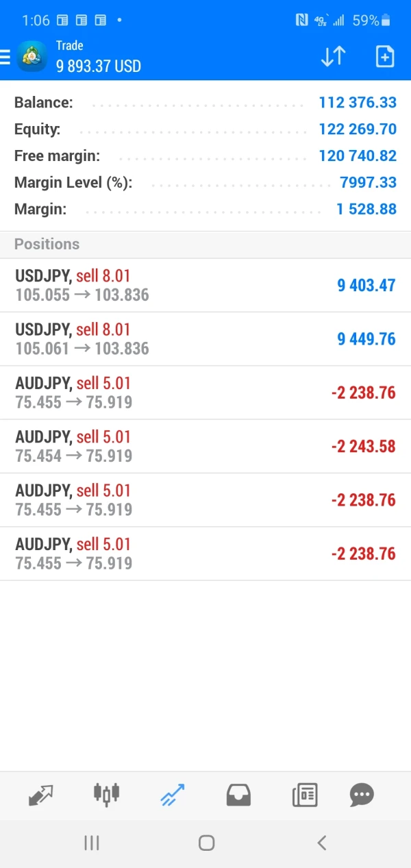Open new order document icon

(x=385, y=56)
